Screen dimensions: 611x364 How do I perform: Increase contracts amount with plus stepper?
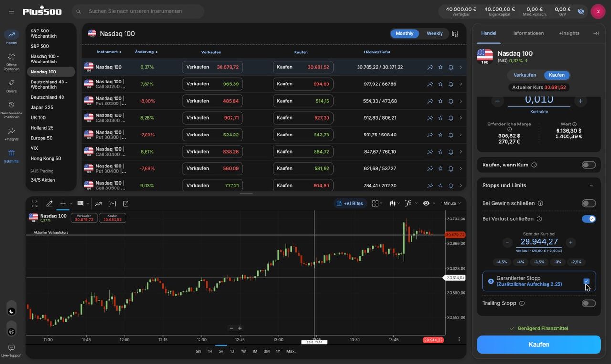(580, 101)
